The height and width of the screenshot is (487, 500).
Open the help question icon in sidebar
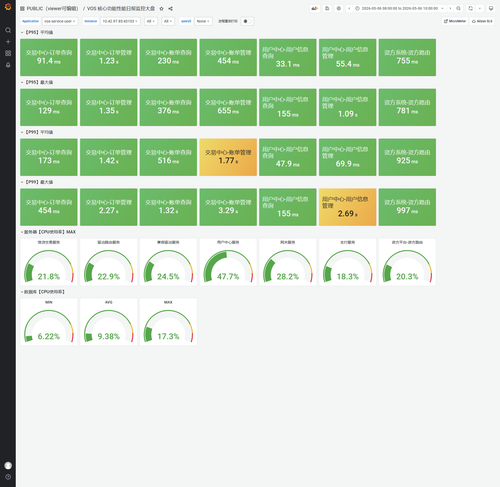coord(8,477)
